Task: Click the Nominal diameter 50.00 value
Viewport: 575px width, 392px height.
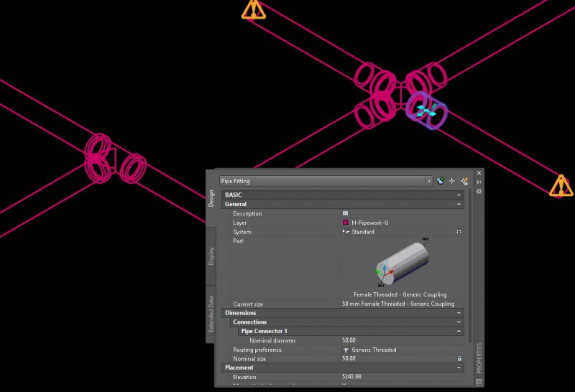Action: (x=349, y=340)
